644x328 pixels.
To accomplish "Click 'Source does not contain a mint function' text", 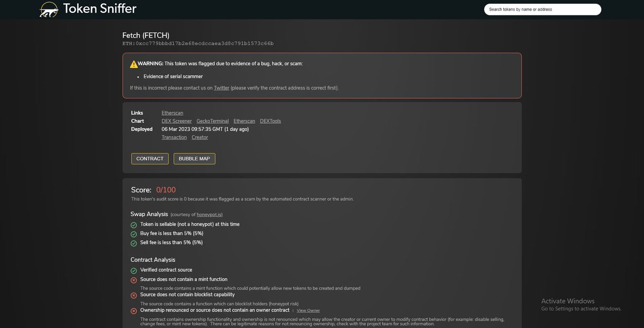I will pyautogui.click(x=184, y=279).
